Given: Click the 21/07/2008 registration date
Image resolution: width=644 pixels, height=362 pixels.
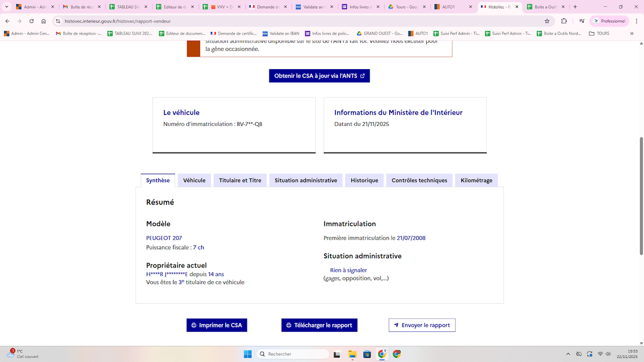Looking at the screenshot, I should 411,238.
